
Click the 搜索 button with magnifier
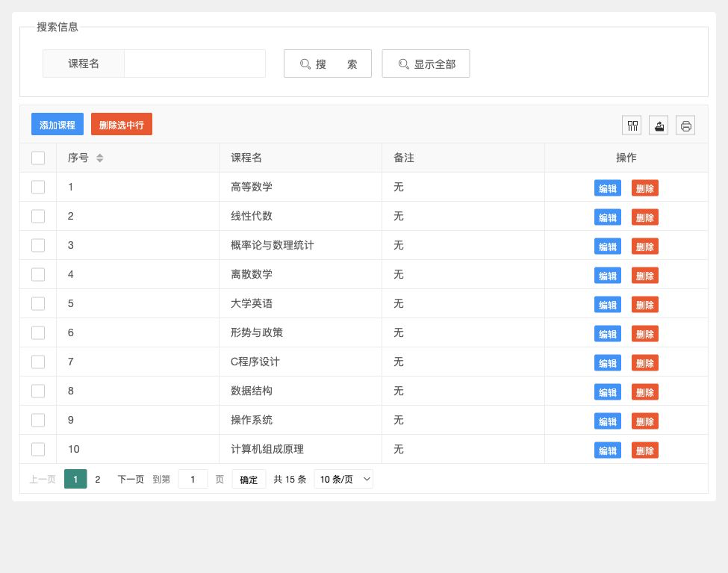coord(328,64)
